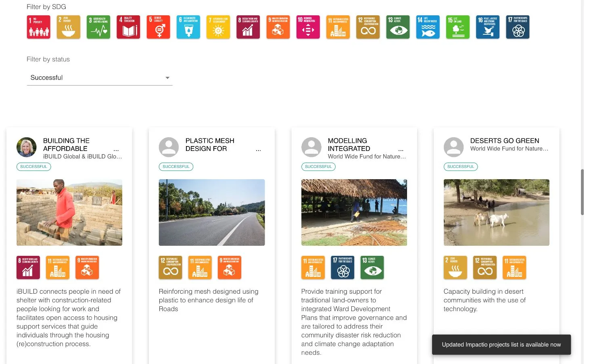Click SDG 16 Peace and Justice filter

[x=487, y=27]
